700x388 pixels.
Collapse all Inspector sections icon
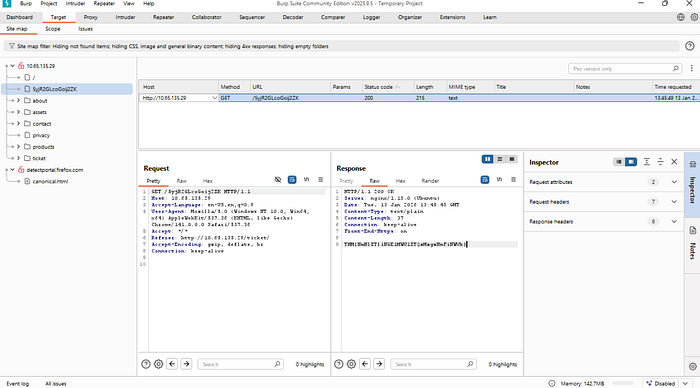pyautogui.click(x=660, y=162)
